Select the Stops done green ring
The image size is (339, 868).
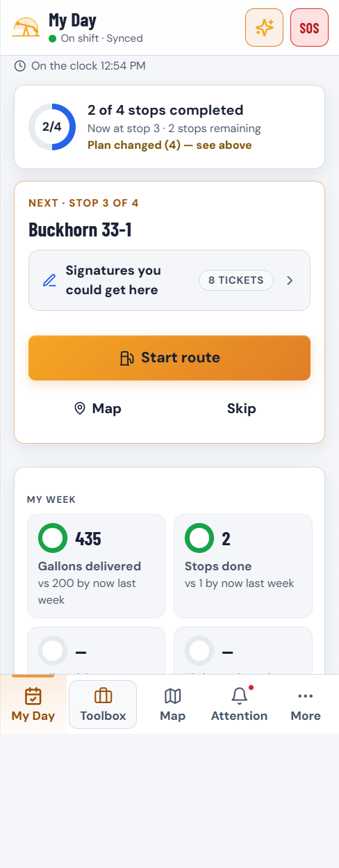[199, 538]
